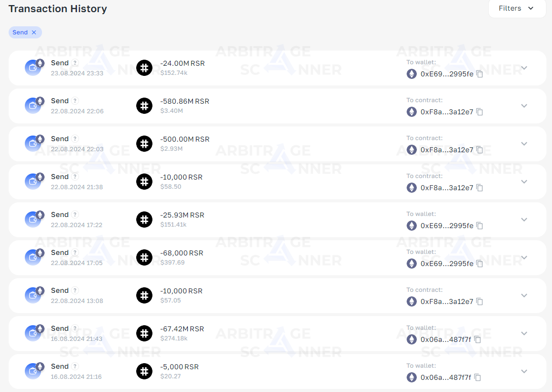Open wallet 0xE69...2995fe from the 22.08.2024 17:22 row
Image resolution: width=552 pixels, height=392 pixels.
(x=447, y=226)
